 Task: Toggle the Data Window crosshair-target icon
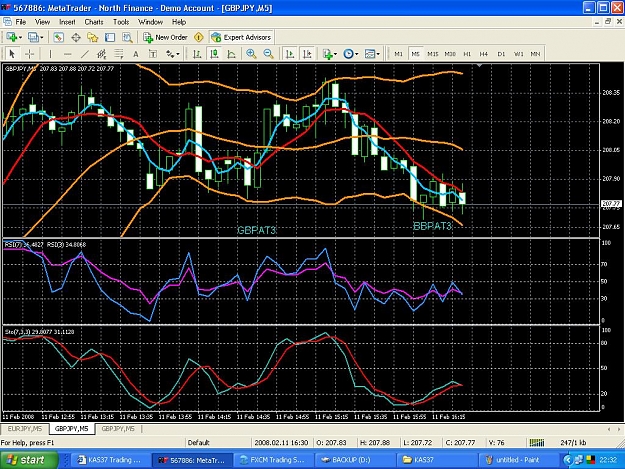(x=76, y=37)
